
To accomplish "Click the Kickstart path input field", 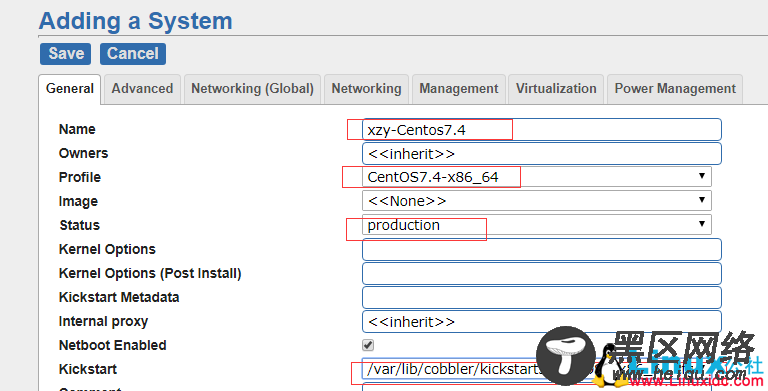I will [542, 369].
